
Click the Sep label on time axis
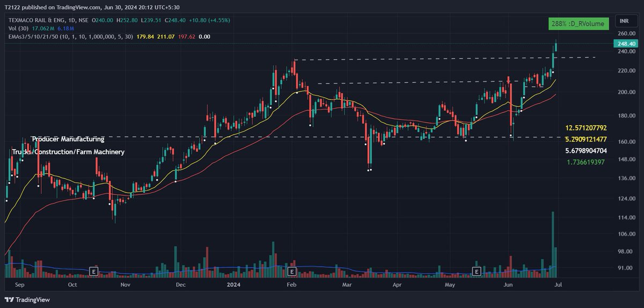coord(20,285)
